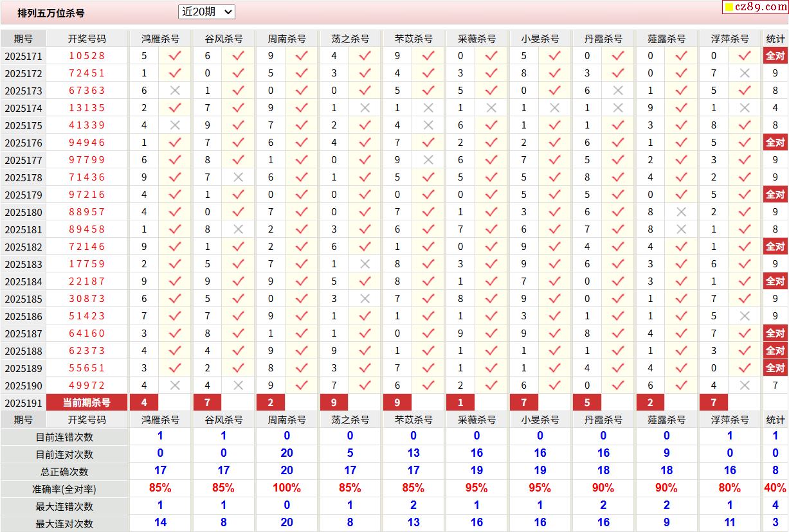The width and height of the screenshot is (789, 532).
Task: Open the 近20期 period range dropdown
Action: point(206,12)
